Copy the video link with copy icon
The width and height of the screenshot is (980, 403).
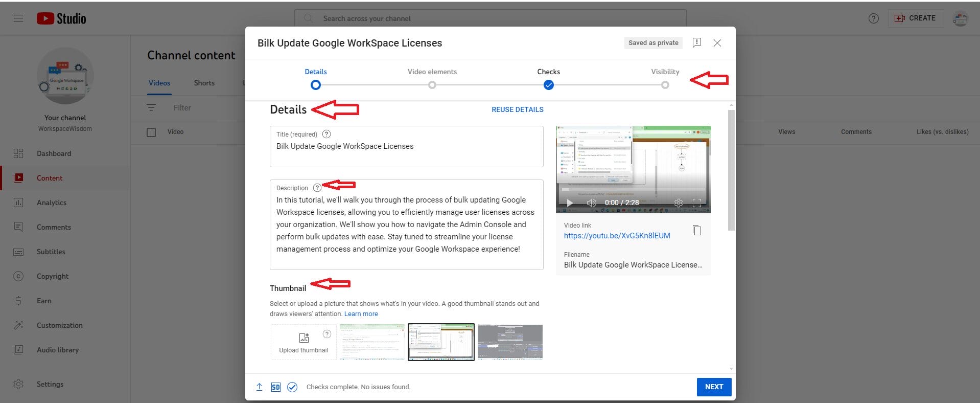[x=696, y=230]
